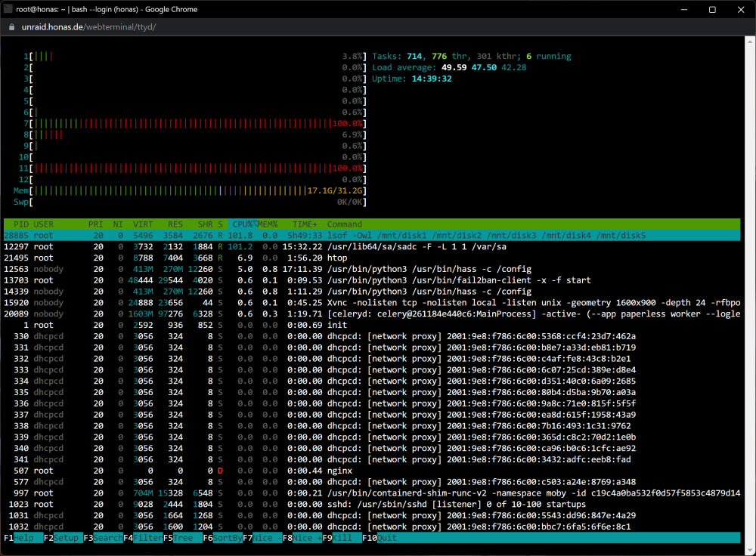Click F9 Kill for selected process
This screenshot has height=556, width=756.
(342, 538)
